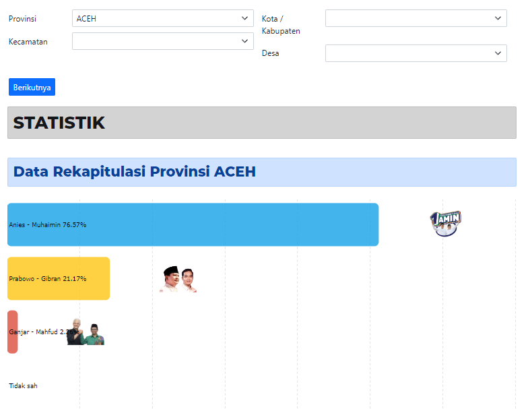Screen dimensions: 532x409
Task: Click the Desa field label
Action: (x=271, y=53)
